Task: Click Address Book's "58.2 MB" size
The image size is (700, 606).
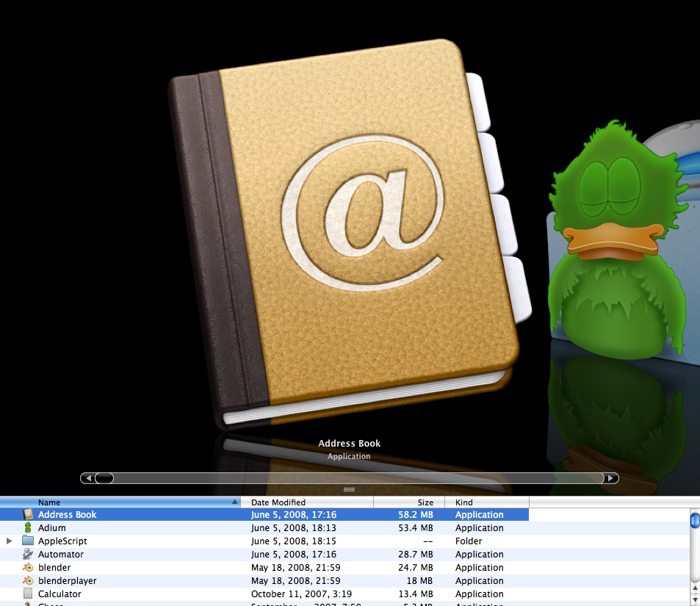Action: point(416,514)
